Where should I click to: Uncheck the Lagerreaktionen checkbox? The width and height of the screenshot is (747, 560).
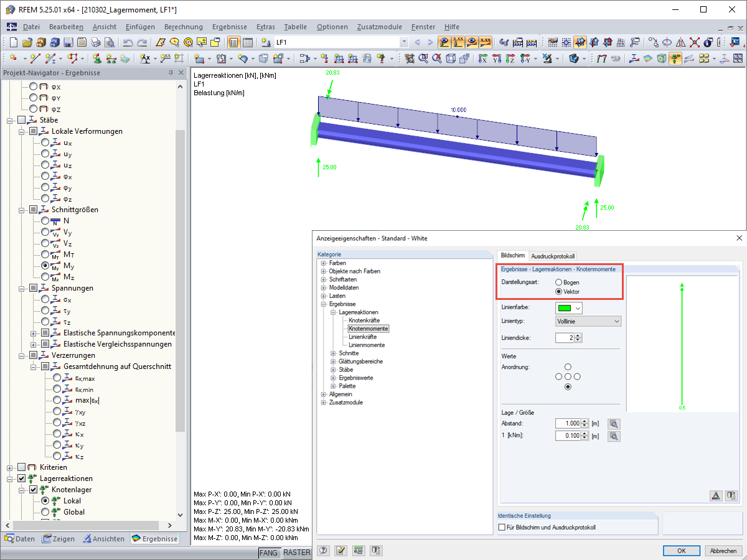pyautogui.click(x=22, y=478)
